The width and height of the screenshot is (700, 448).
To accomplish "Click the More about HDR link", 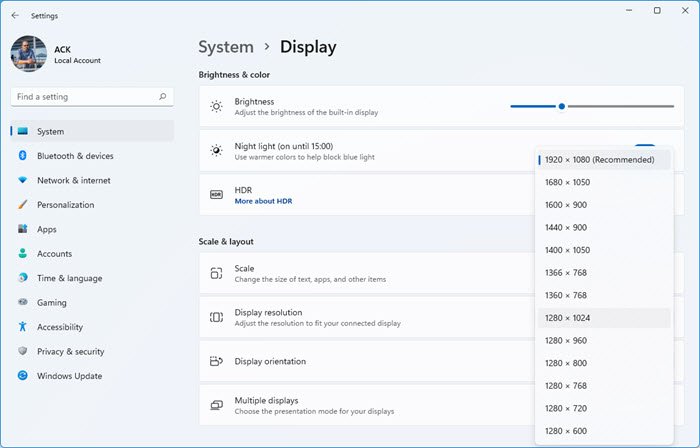I will pyautogui.click(x=263, y=201).
